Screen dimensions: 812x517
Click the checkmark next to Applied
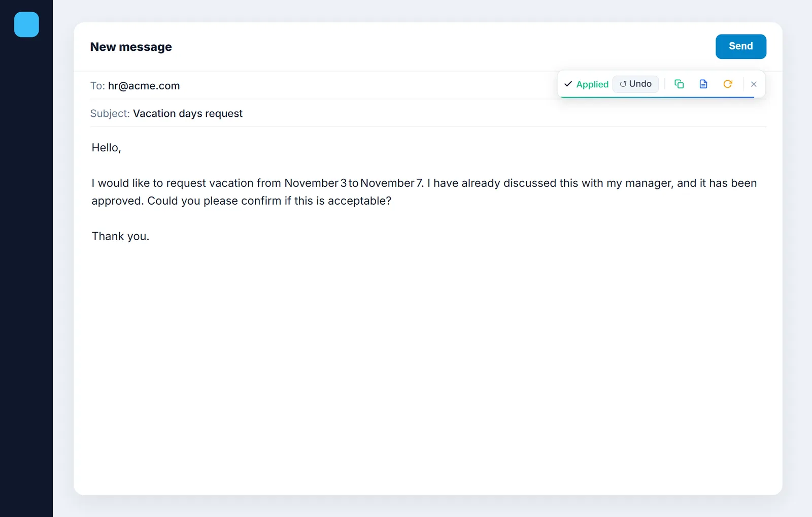[568, 84]
